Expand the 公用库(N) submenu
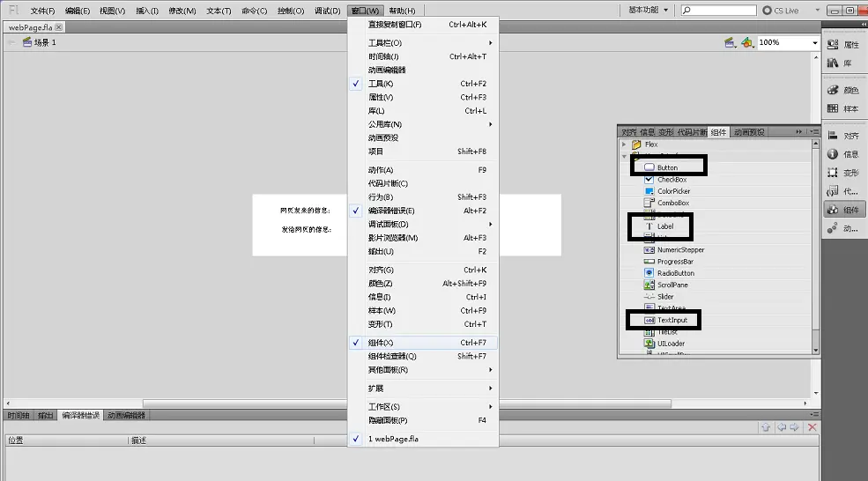This screenshot has height=481, width=868. click(x=424, y=124)
